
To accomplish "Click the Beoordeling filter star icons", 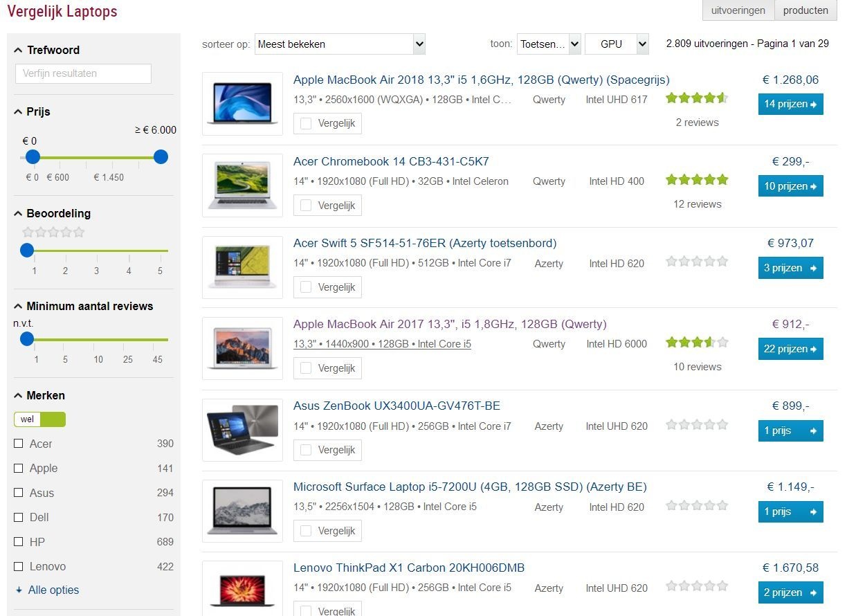I will [x=53, y=232].
